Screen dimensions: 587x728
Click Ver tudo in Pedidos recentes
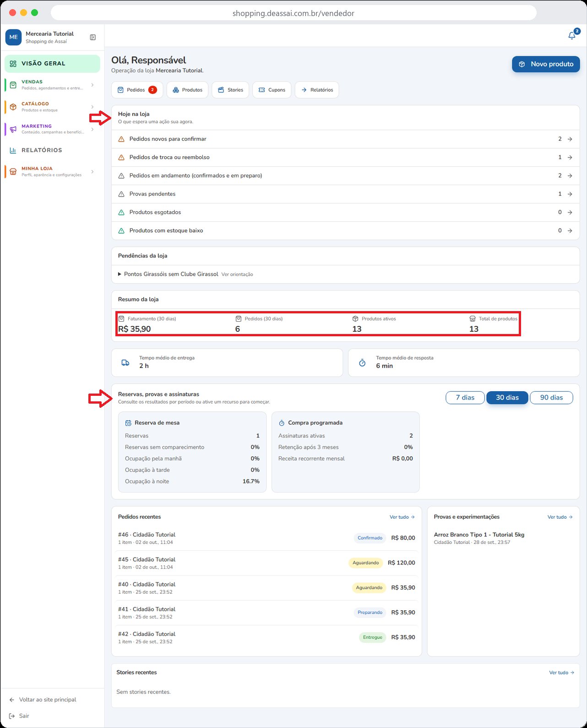[x=402, y=517]
